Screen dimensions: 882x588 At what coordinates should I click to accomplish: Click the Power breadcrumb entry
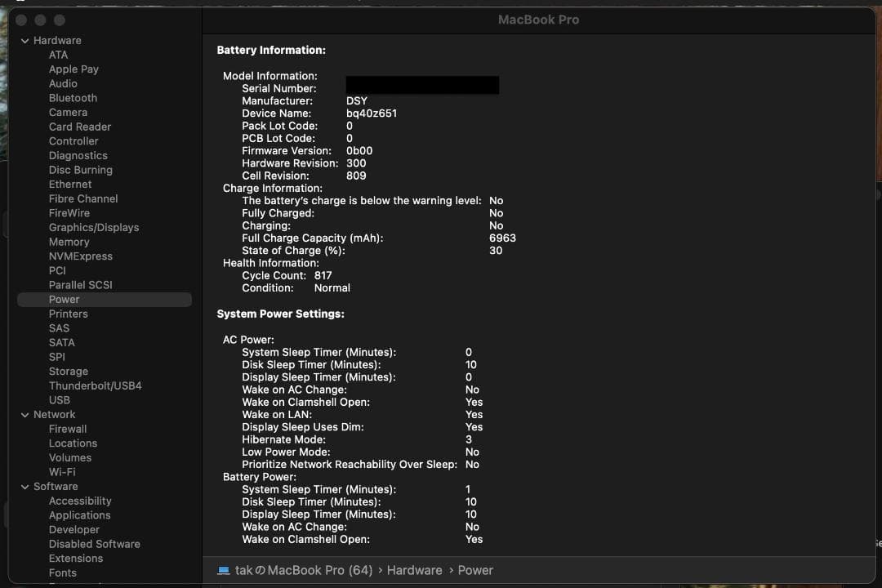pos(475,570)
